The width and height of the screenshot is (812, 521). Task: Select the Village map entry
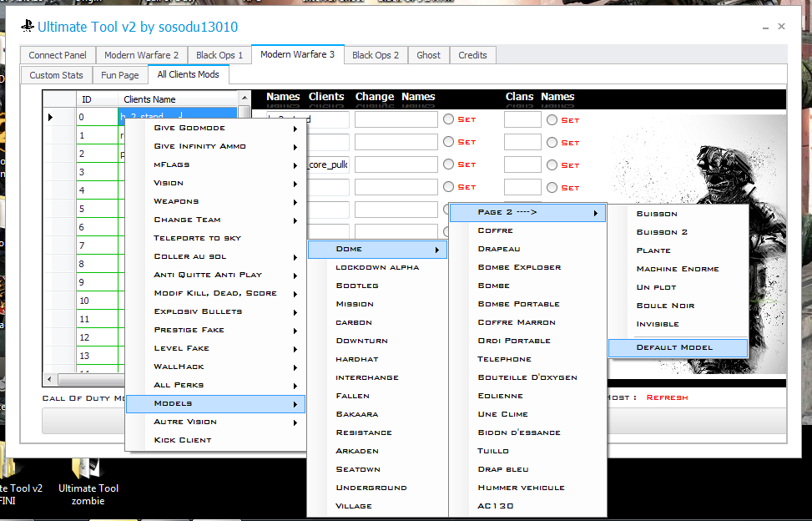377,507
